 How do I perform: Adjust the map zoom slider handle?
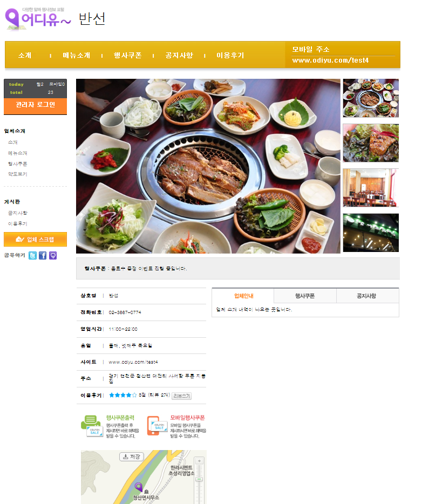(199, 479)
